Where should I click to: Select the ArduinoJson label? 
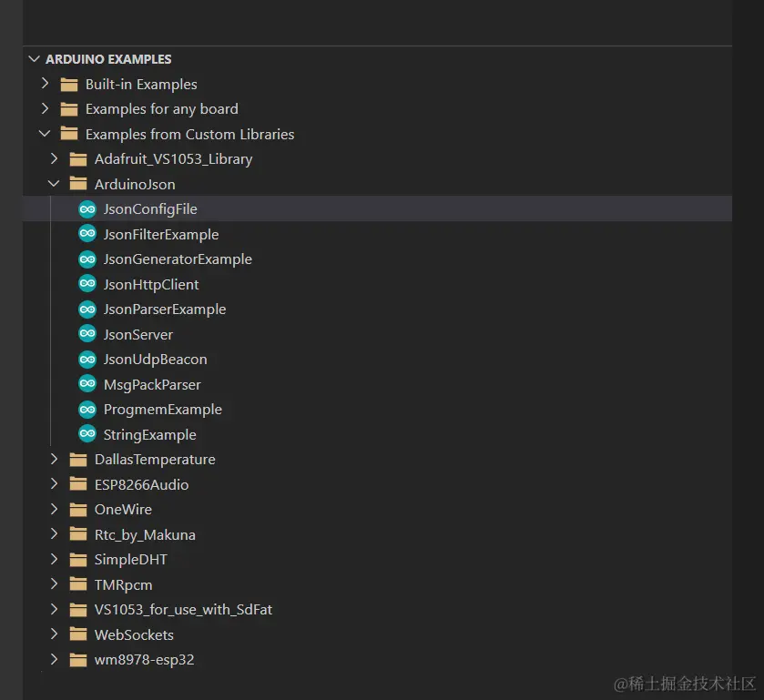pos(135,185)
